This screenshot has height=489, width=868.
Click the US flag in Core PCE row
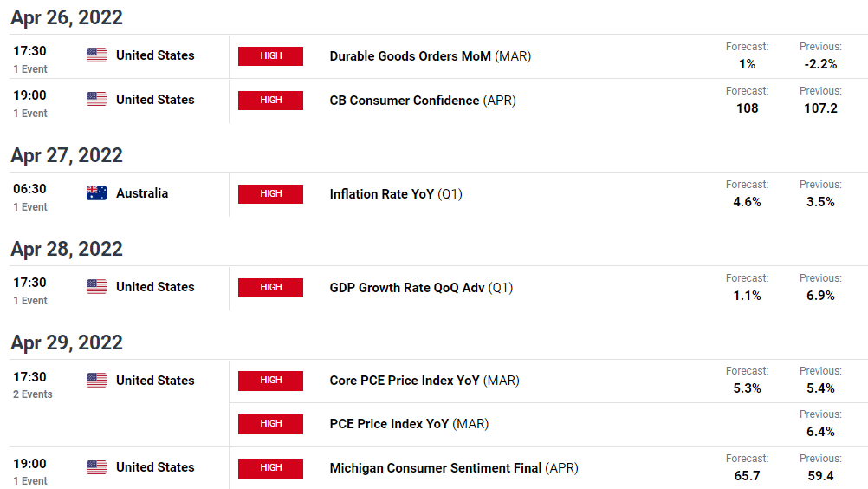point(96,381)
